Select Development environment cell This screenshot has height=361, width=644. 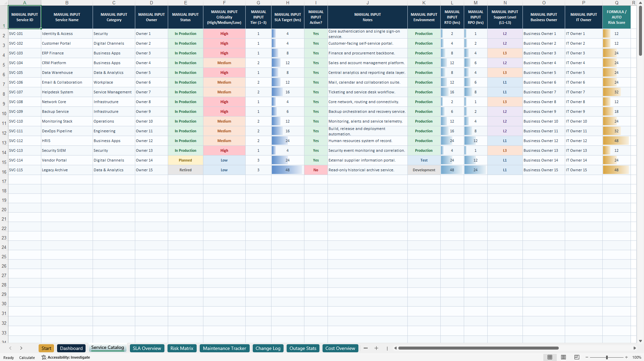coord(424,170)
